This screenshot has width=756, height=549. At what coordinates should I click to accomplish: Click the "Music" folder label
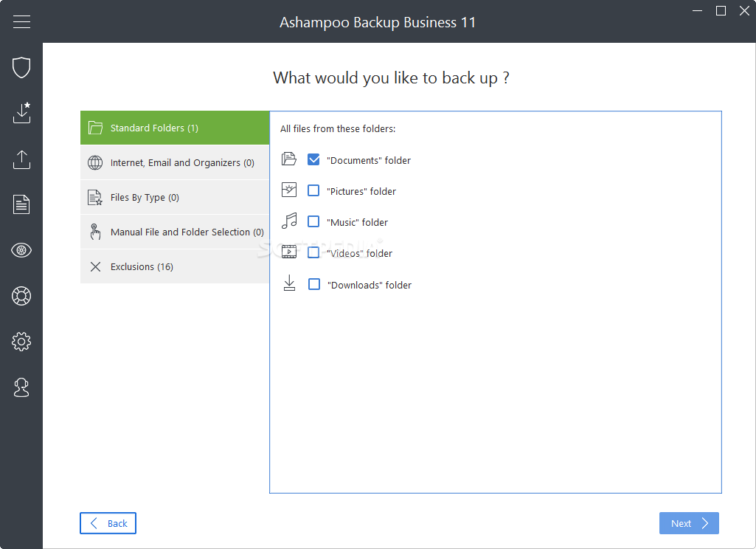point(357,222)
